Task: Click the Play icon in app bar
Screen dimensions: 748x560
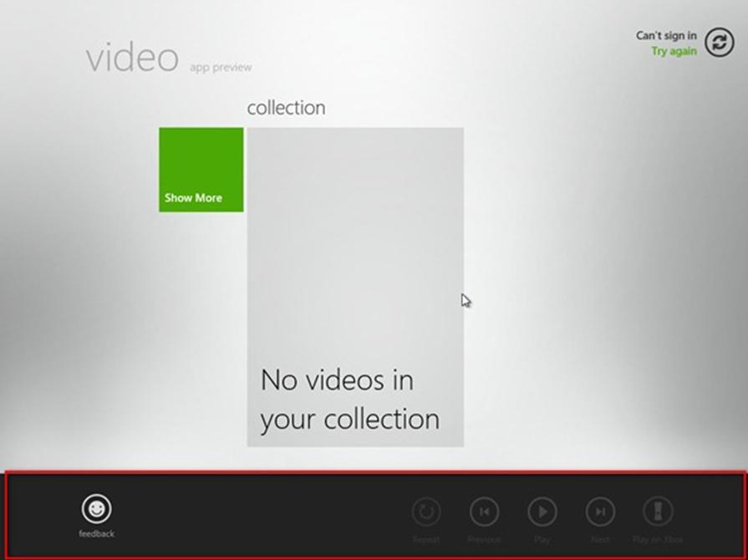Action: pos(542,512)
